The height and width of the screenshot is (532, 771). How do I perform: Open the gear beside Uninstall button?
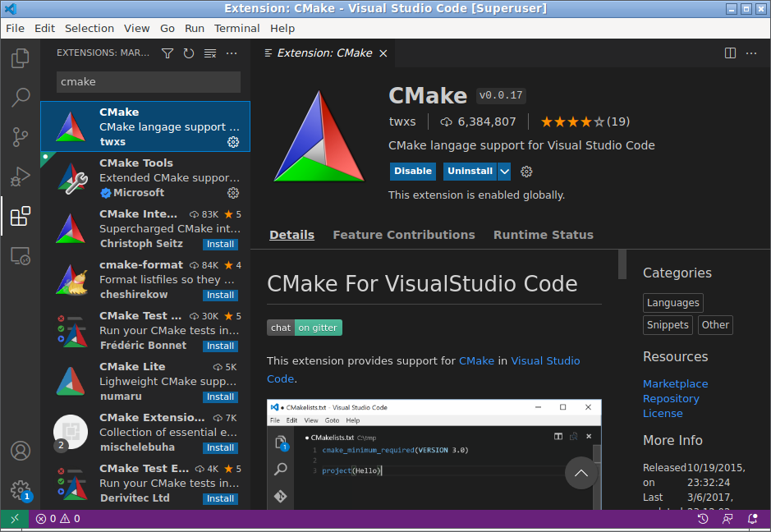[x=526, y=171]
